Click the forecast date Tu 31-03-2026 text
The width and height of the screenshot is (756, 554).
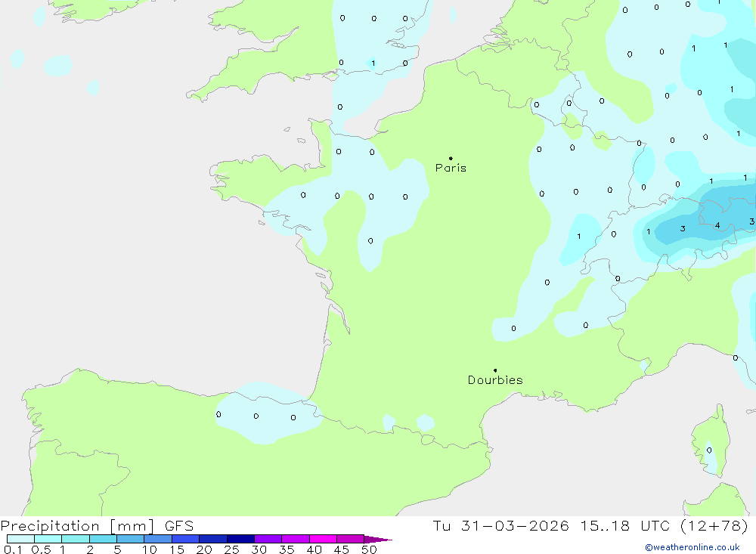point(501,525)
